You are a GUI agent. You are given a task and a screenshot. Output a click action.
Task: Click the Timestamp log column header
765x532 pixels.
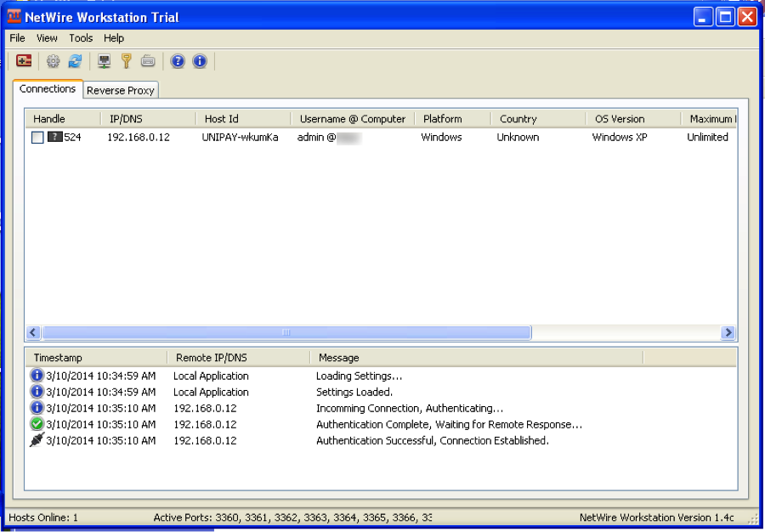click(96, 358)
